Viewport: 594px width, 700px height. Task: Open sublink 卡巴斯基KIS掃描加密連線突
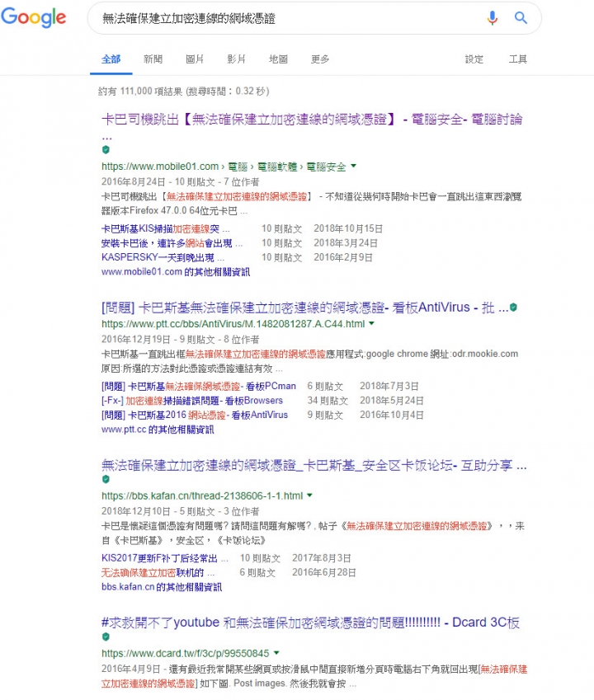165,229
